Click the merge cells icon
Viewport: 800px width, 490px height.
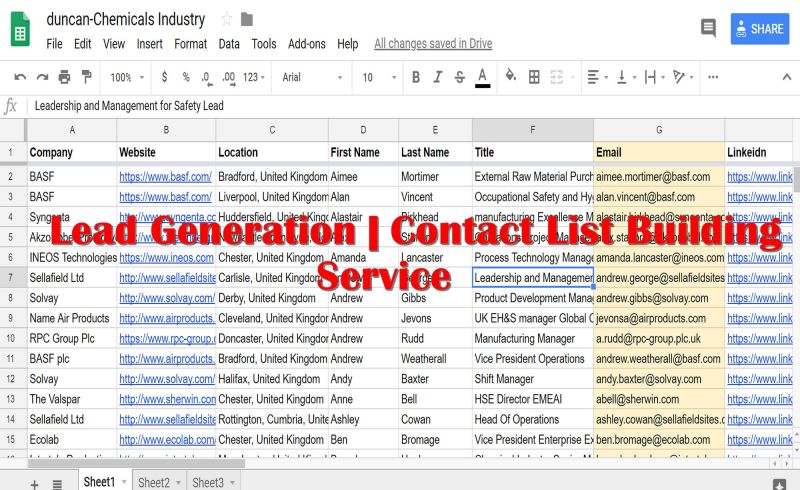557,77
